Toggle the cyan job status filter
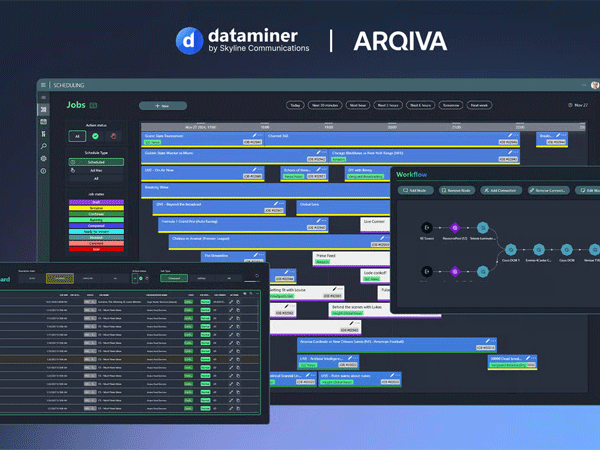Screen dimensions: 600x450 (x=96, y=232)
